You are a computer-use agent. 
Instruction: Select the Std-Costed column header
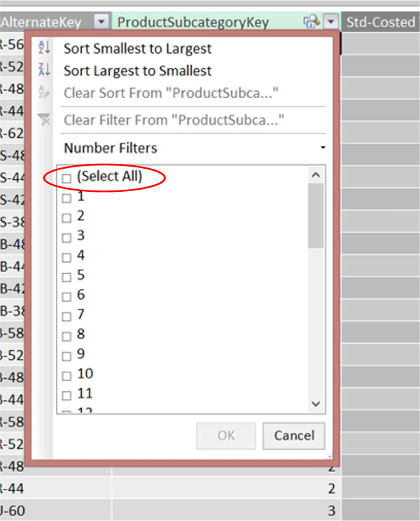tap(381, 22)
